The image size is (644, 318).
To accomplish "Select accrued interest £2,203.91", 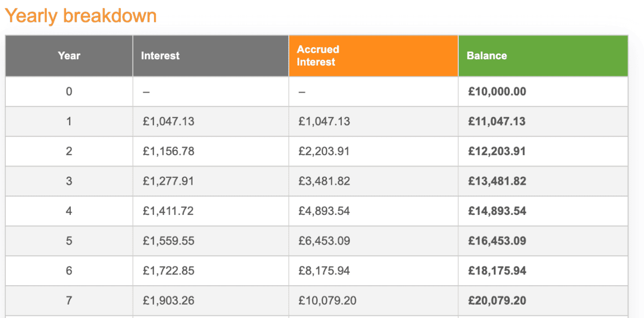I will (324, 151).
